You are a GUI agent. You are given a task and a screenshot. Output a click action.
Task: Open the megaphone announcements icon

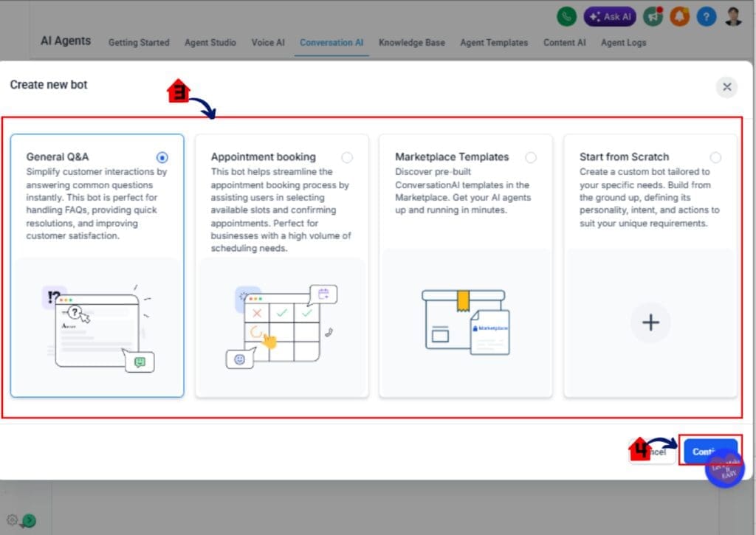click(x=653, y=17)
